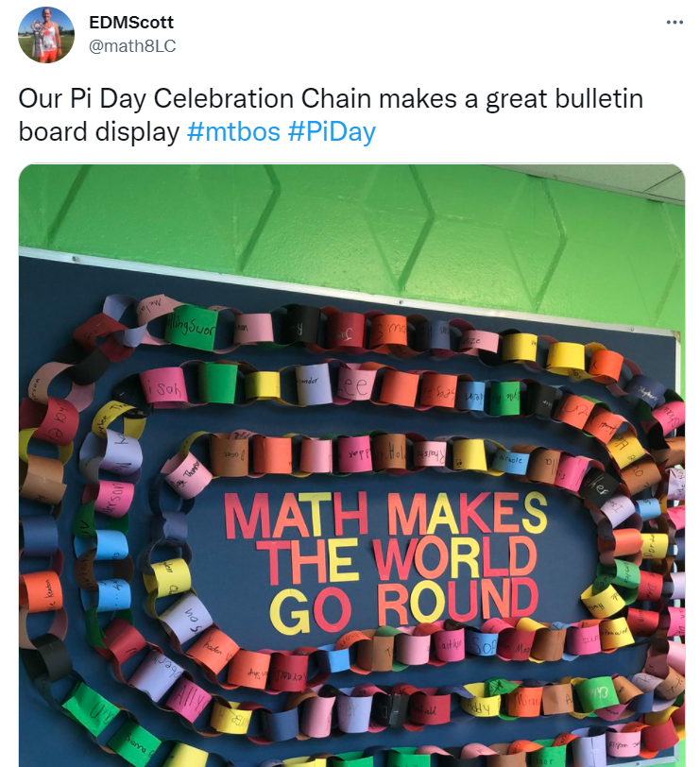Screen dimensions: 700x767
Task: Click the word "MAKES" in the photo
Action: coord(467,515)
